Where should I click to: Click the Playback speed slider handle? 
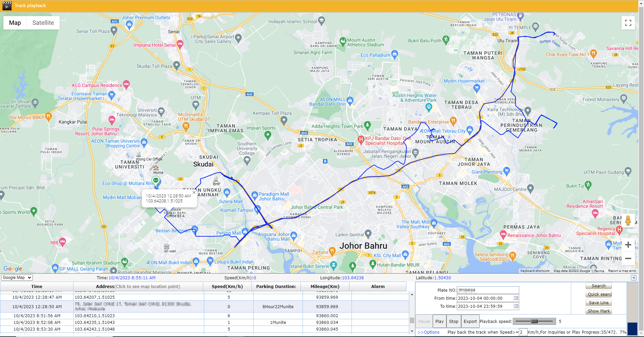[534, 321]
